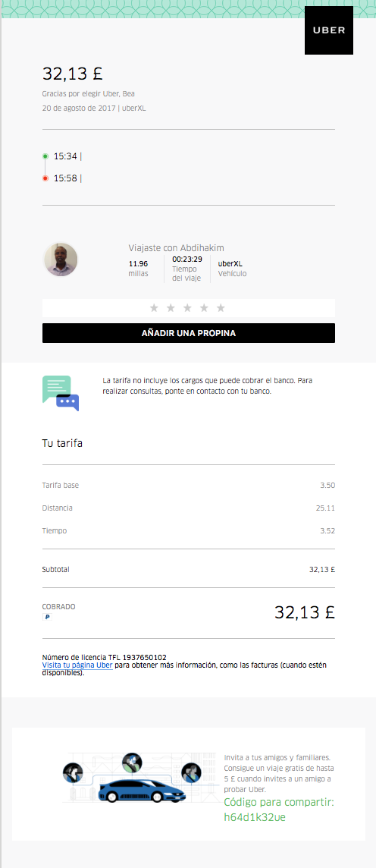The height and width of the screenshot is (868, 376).
Task: Click the PayPal payment icon
Action: pyautogui.click(x=47, y=617)
